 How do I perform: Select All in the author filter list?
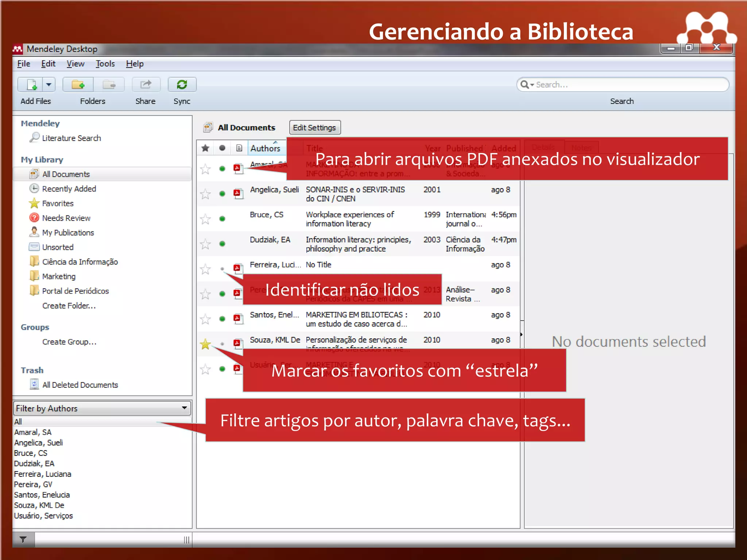coord(102,421)
